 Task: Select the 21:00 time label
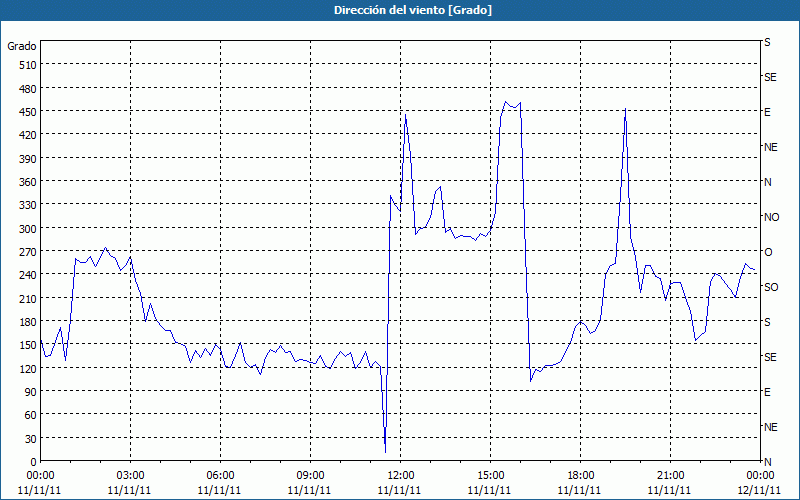pyautogui.click(x=670, y=476)
